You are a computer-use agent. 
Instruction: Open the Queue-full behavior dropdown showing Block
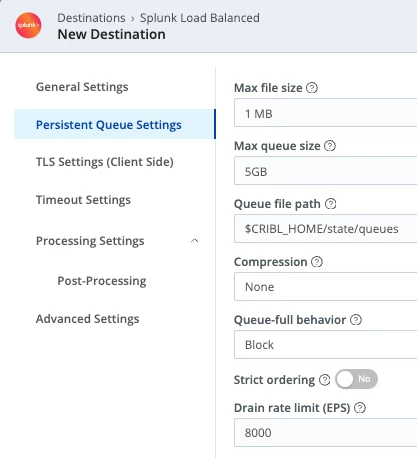tap(325, 345)
